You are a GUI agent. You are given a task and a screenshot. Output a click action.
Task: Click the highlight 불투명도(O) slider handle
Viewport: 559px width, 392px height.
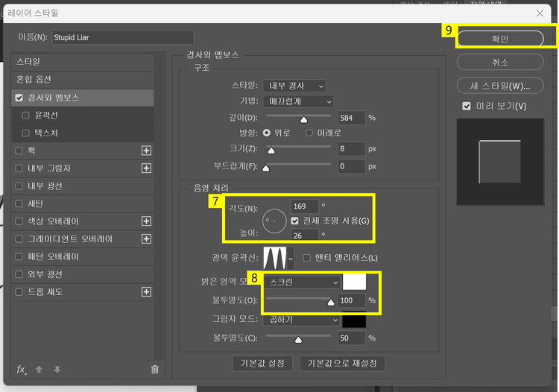coord(331,303)
